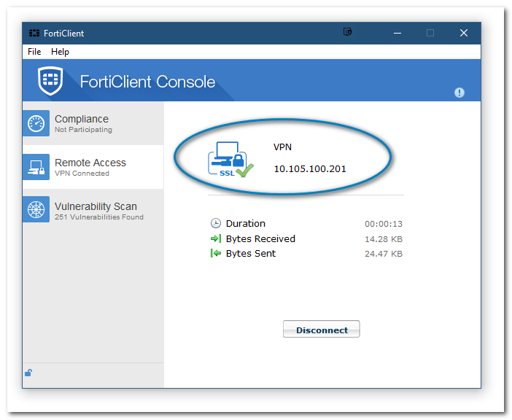Close the FortiClient window
Image resolution: width=512 pixels, height=420 pixels.
464,33
